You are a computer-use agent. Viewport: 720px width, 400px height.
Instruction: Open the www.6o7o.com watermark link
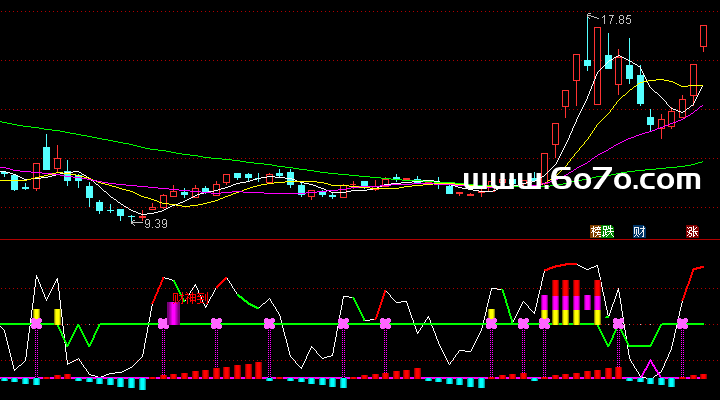pyautogui.click(x=583, y=180)
